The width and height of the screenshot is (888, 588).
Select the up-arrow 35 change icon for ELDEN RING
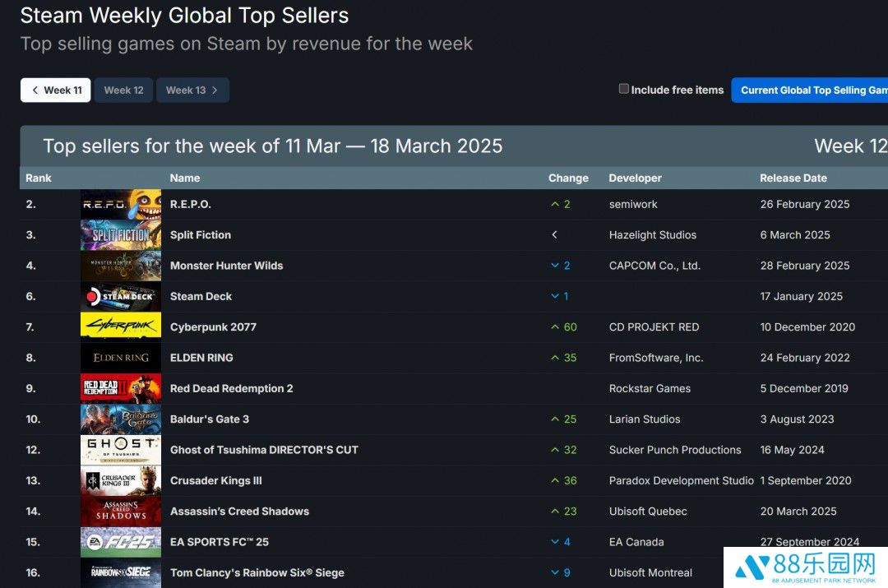[555, 358]
